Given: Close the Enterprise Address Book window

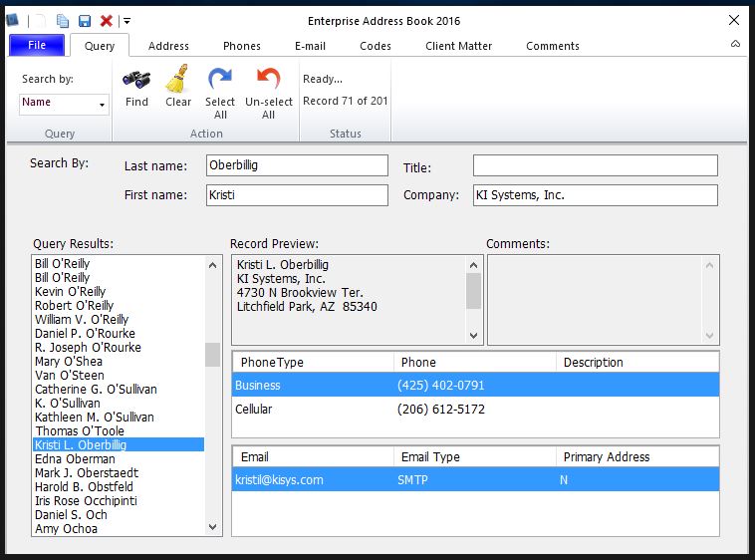Looking at the screenshot, I should click(734, 20).
